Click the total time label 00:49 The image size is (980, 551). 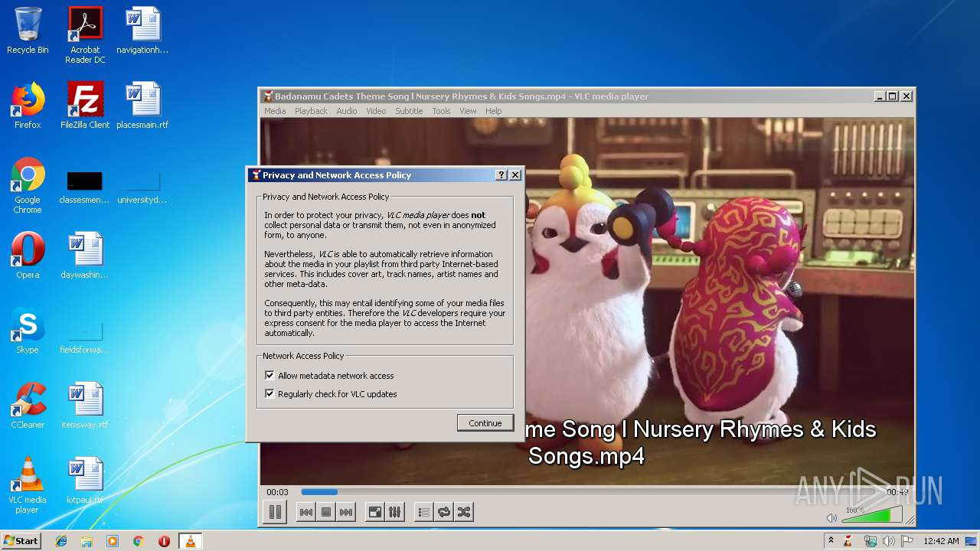[897, 492]
